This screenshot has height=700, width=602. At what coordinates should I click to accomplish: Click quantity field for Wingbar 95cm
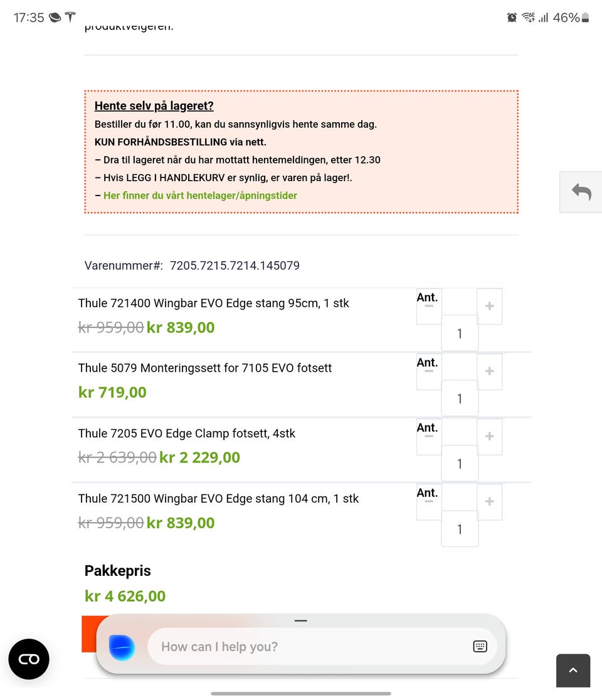[460, 333]
